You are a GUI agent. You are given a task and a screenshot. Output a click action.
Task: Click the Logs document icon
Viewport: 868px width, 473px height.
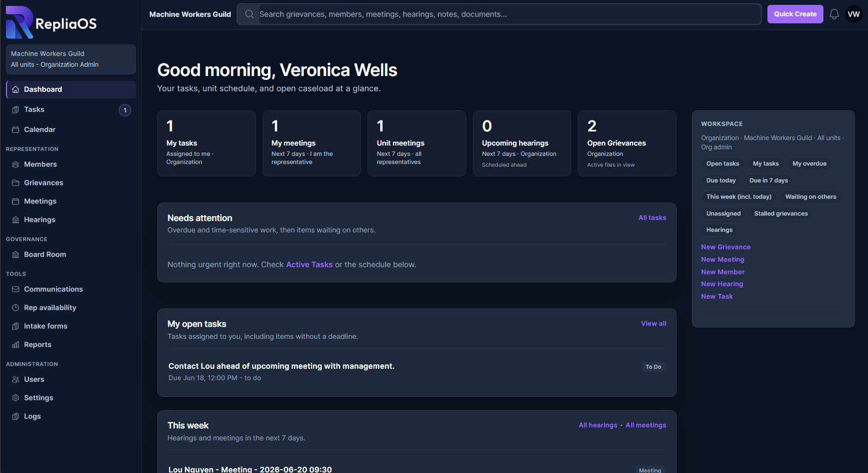click(x=16, y=417)
